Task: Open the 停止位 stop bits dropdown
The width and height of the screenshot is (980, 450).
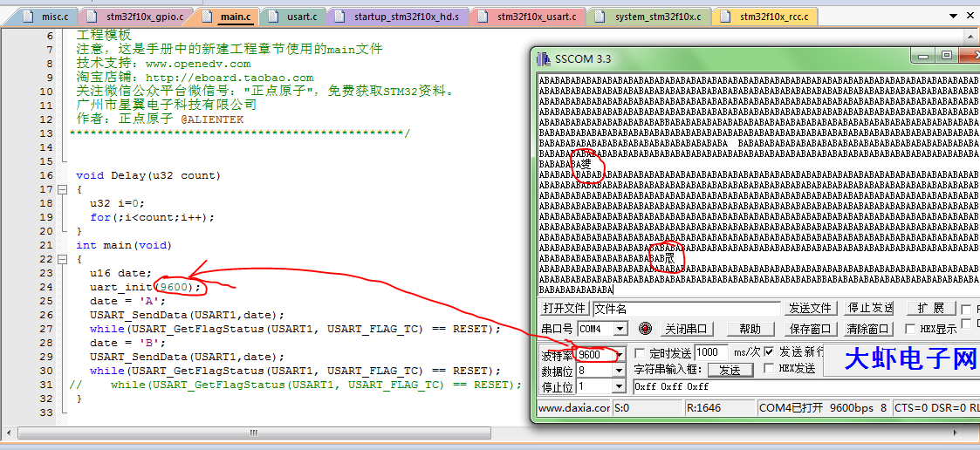Action: pyautogui.click(x=619, y=387)
